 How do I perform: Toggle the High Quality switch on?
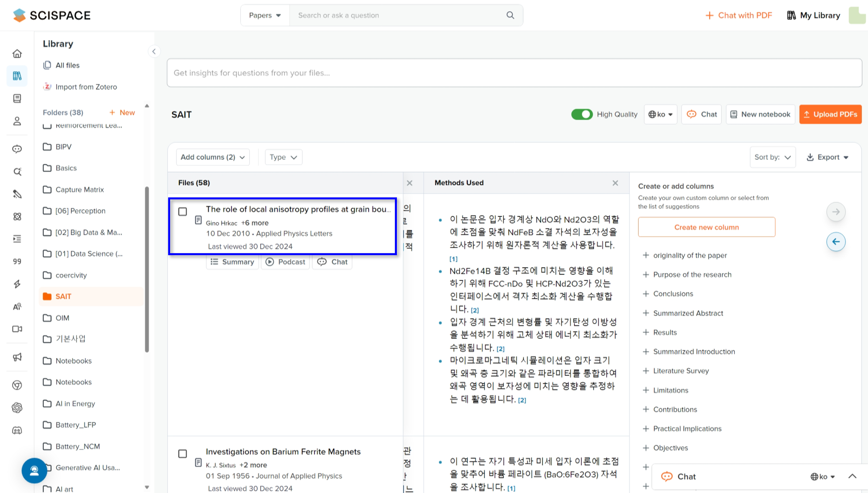click(x=581, y=114)
